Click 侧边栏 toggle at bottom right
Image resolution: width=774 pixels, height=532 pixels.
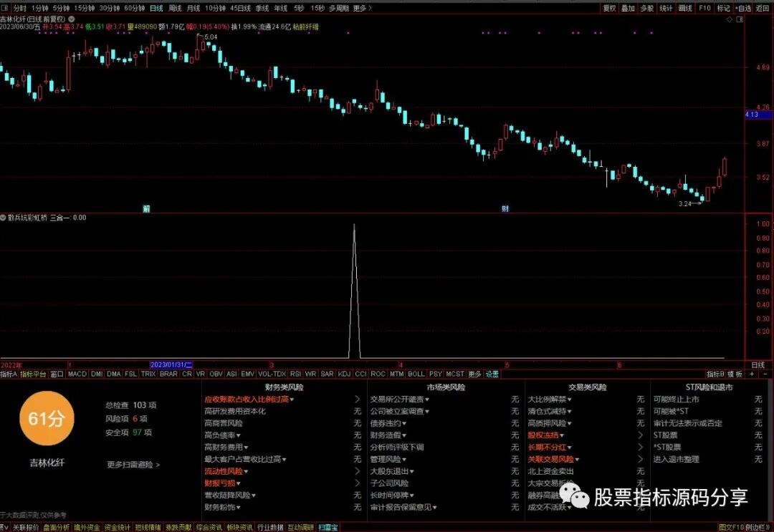pyautogui.click(x=758, y=528)
